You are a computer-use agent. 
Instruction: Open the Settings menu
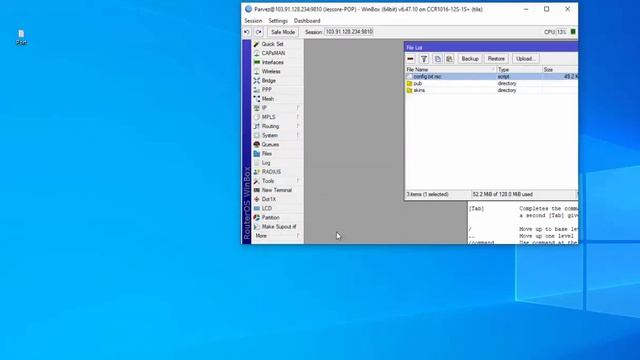click(278, 21)
